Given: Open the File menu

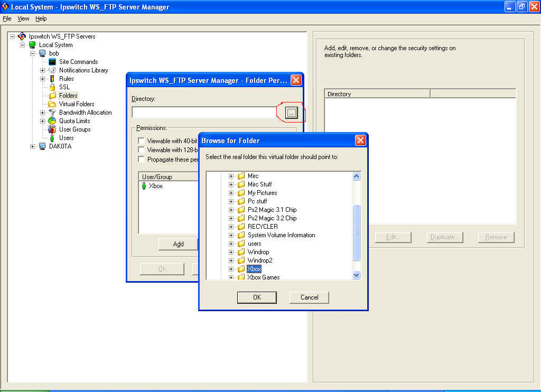Looking at the screenshot, I should 7,18.
